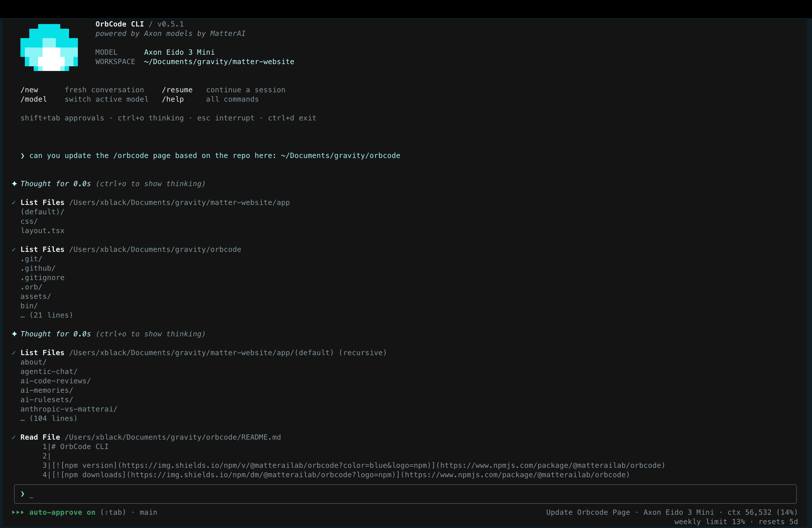Click checkmark next to Read File README.md
Viewport: 812px width, 528px height.
pos(14,437)
